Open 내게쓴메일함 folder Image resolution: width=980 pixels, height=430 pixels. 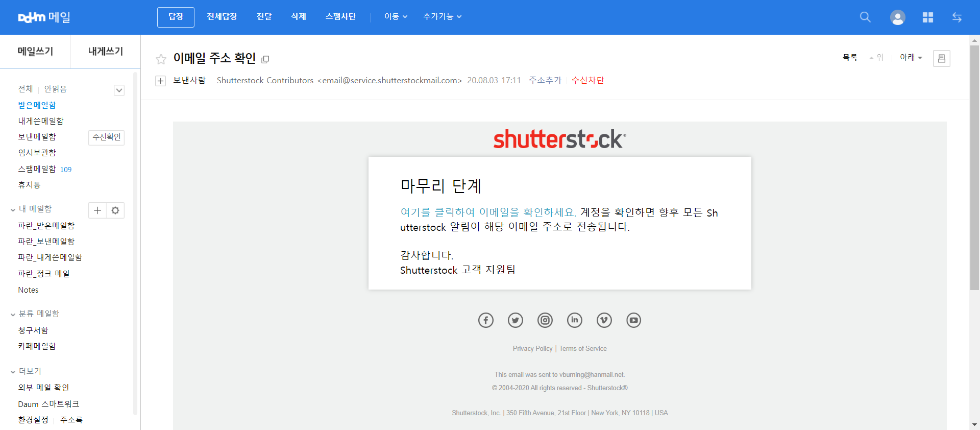point(41,121)
